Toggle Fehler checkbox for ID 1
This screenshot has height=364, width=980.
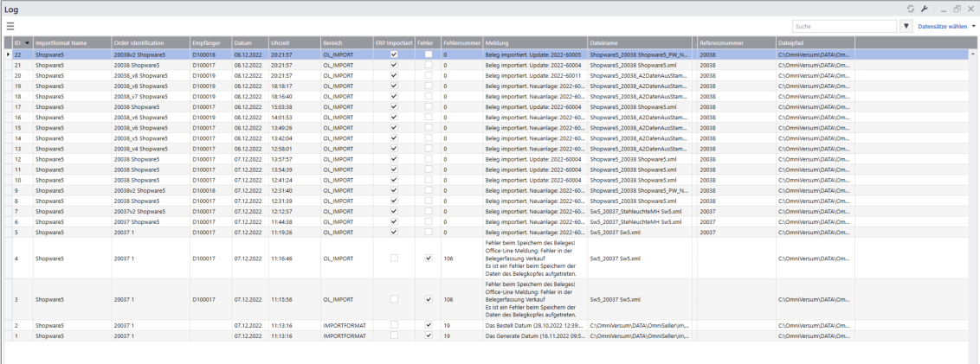click(429, 335)
